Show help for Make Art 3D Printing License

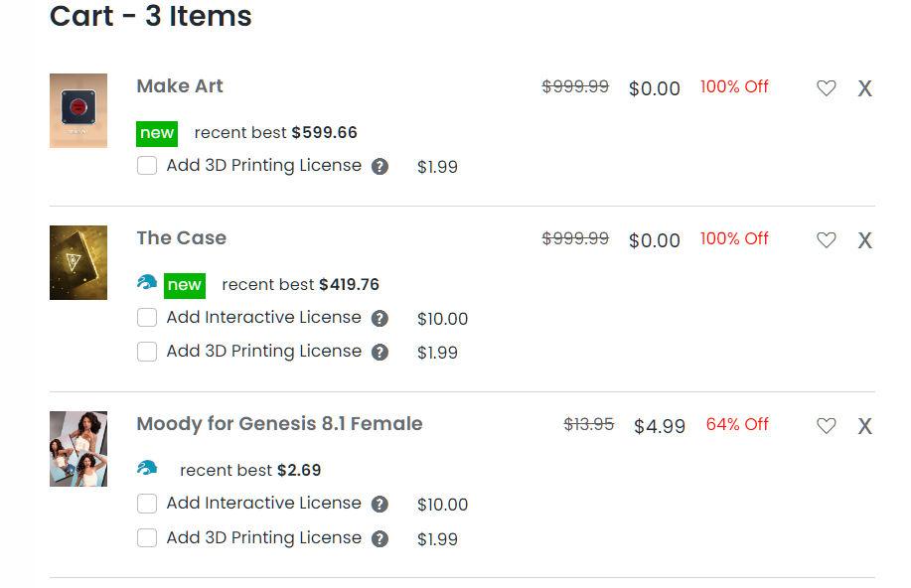(380, 167)
